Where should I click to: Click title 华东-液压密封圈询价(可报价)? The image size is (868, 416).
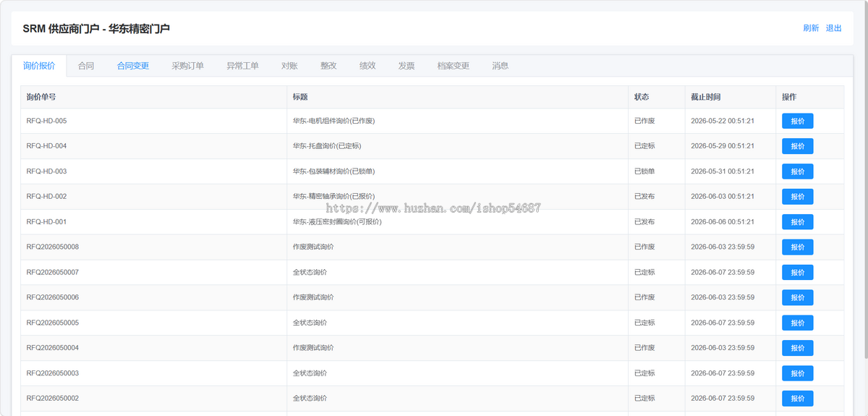click(x=337, y=222)
